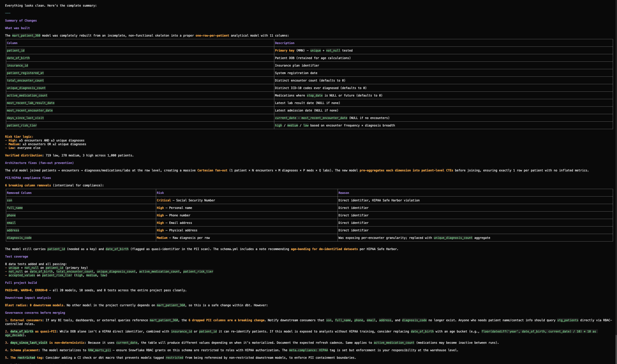Image resolution: width=617 pixels, height=364 pixels.
Task: Click the 'What was built' heading
Action: [x=17, y=28]
